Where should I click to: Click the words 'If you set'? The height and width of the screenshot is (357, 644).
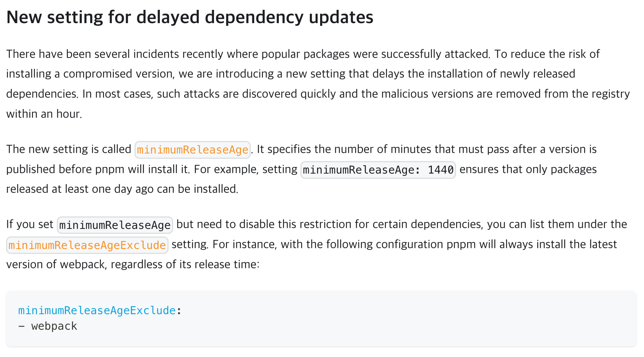(30, 224)
